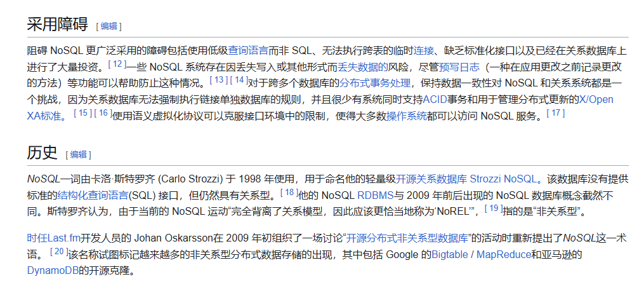Image resolution: width=644 pixels, height=286 pixels.
Task: Open the MapReduce link
Action: click(x=504, y=255)
